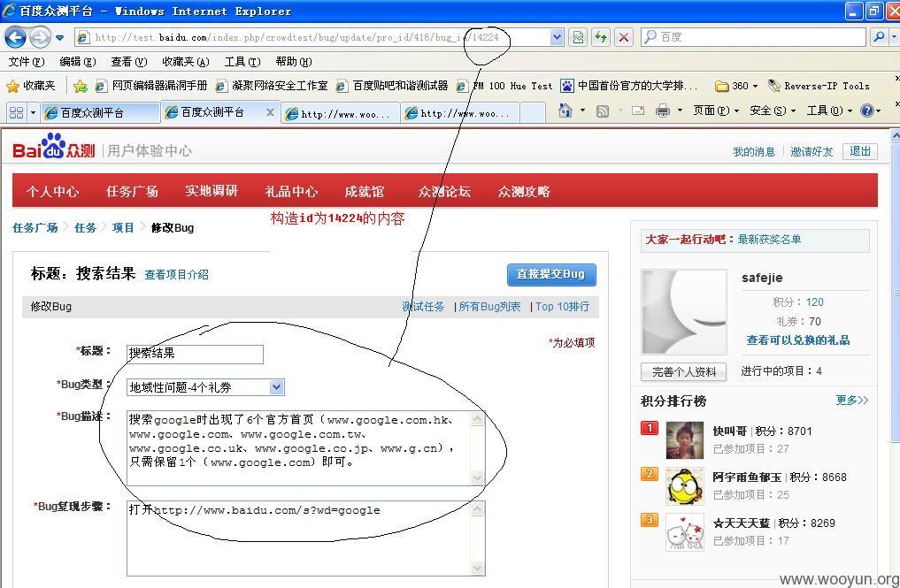Open 网页编辑器漏洞手册 bookmark

pyautogui.click(x=151, y=86)
